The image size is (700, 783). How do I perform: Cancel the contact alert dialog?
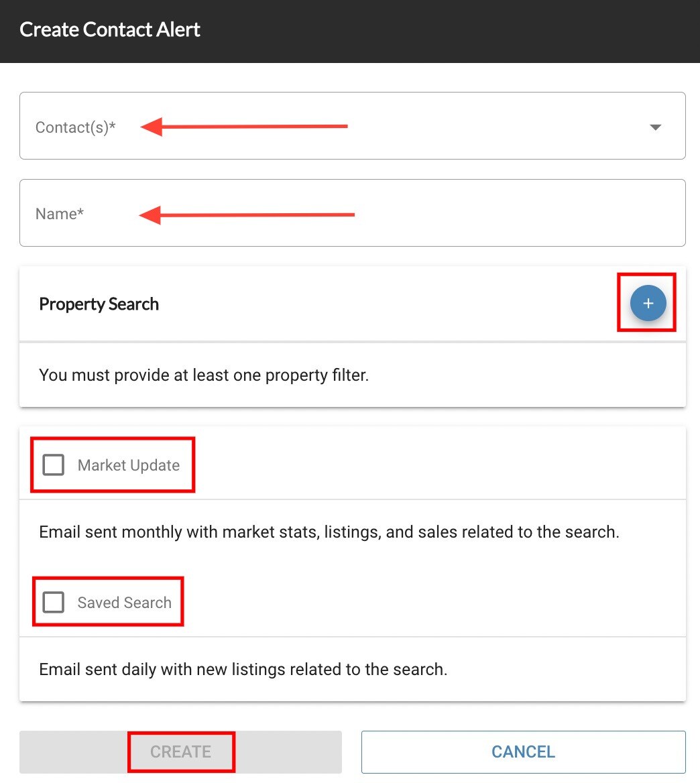[523, 752]
